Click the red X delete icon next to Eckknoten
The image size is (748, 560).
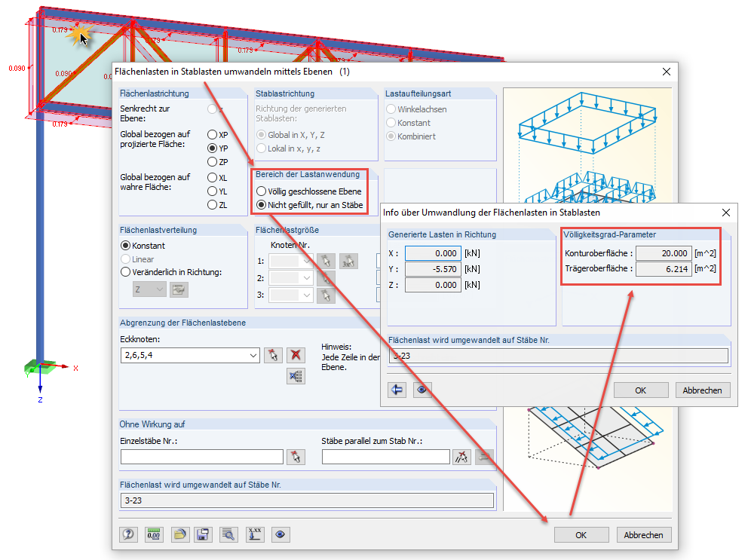click(294, 354)
